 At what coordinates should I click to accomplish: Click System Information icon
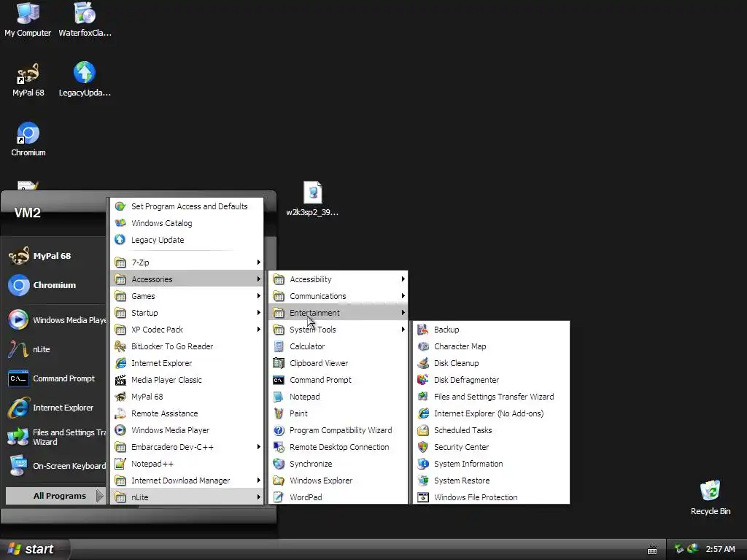point(422,463)
